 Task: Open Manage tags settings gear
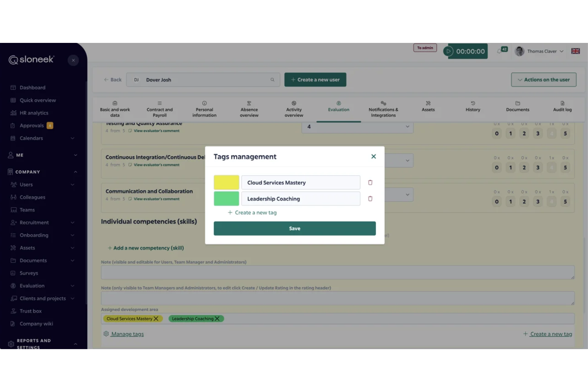pos(106,334)
